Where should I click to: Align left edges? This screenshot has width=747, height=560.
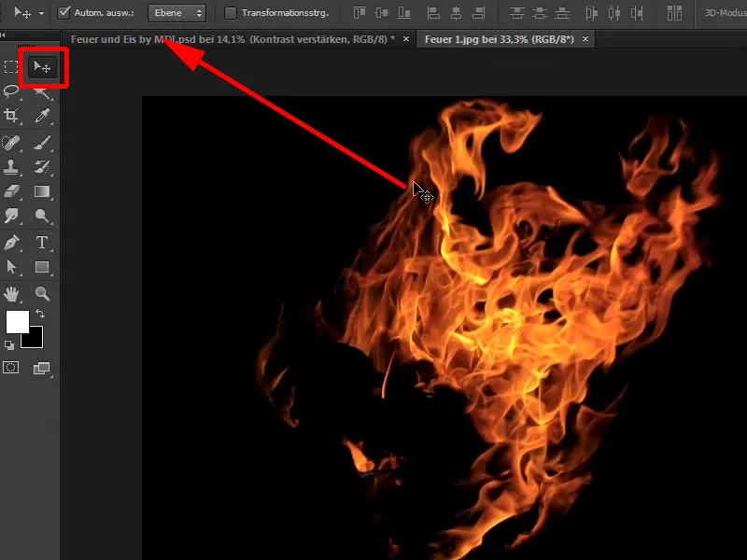[433, 13]
